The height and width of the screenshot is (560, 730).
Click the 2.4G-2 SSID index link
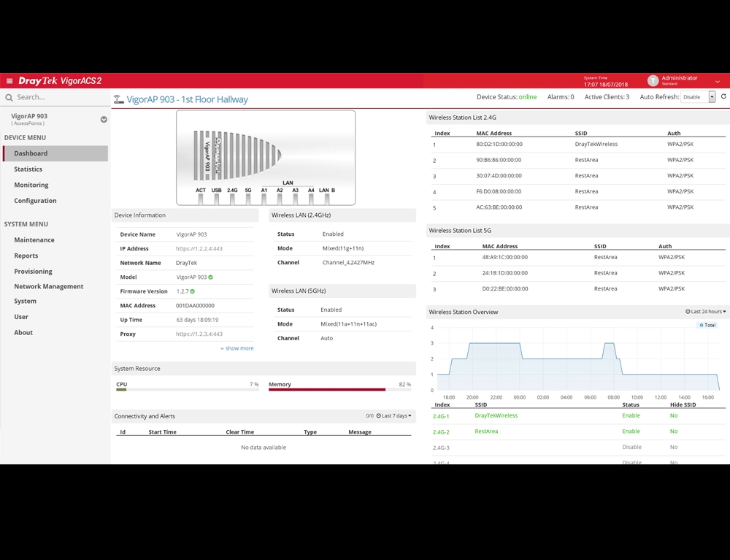click(441, 432)
